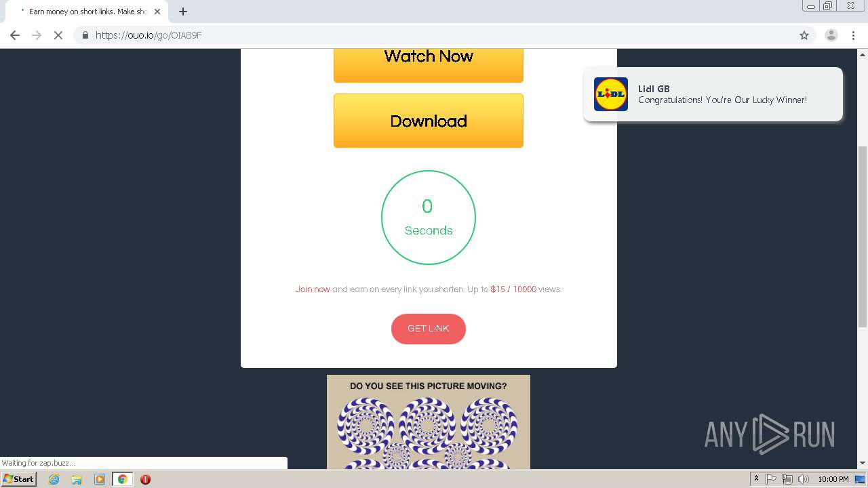This screenshot has height=488, width=868.
Task: Close the Earn money tab
Action: (x=157, y=12)
